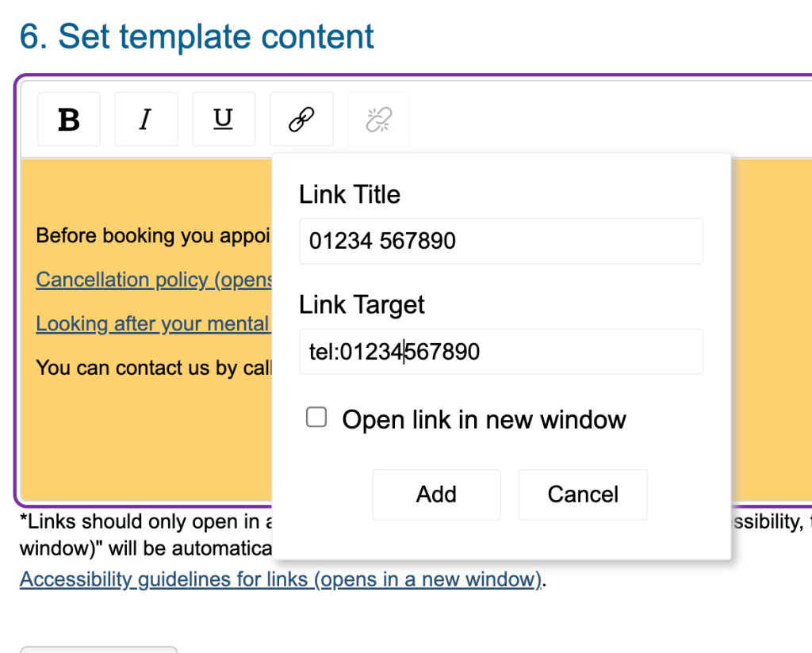
Task: Click the 'Link Target' label
Action: (362, 305)
